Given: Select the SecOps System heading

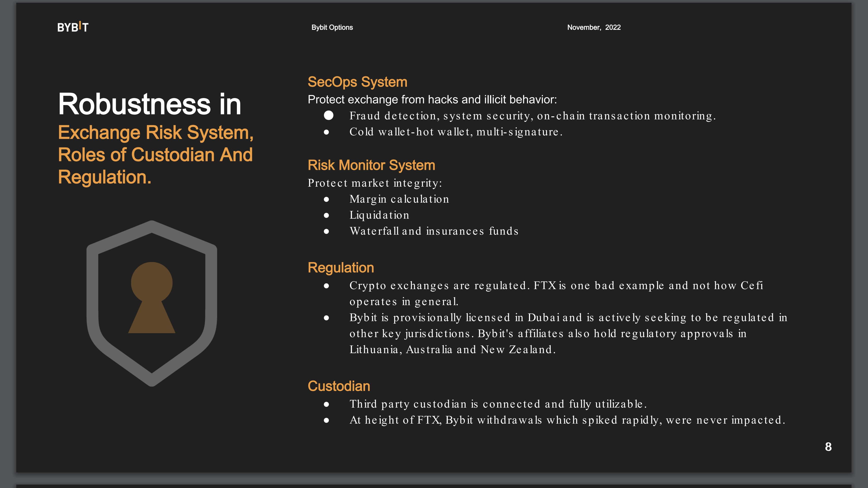Looking at the screenshot, I should click(358, 82).
